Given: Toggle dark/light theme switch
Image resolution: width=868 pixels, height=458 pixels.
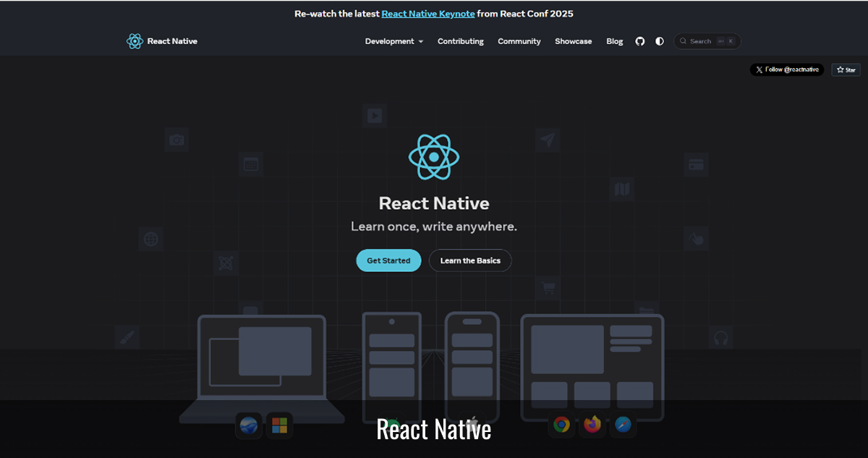Looking at the screenshot, I should point(660,41).
